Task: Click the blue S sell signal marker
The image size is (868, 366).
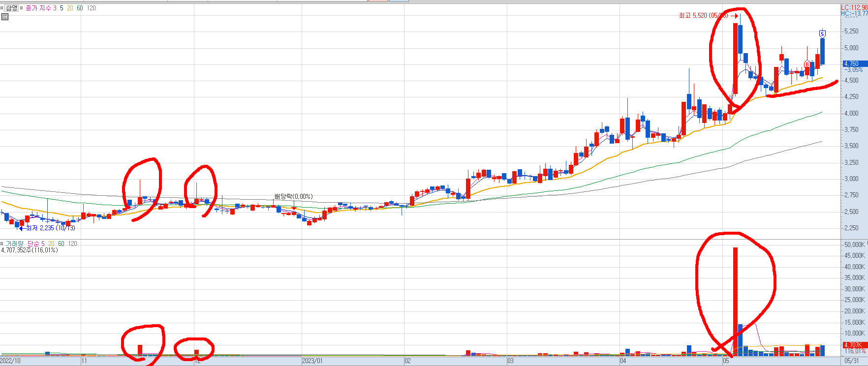Action: [x=822, y=33]
